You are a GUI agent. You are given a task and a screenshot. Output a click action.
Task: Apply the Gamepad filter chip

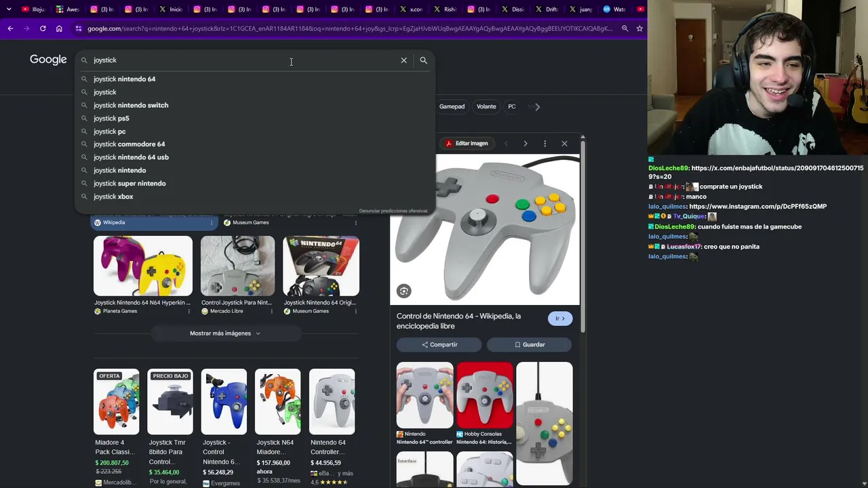pos(452,106)
